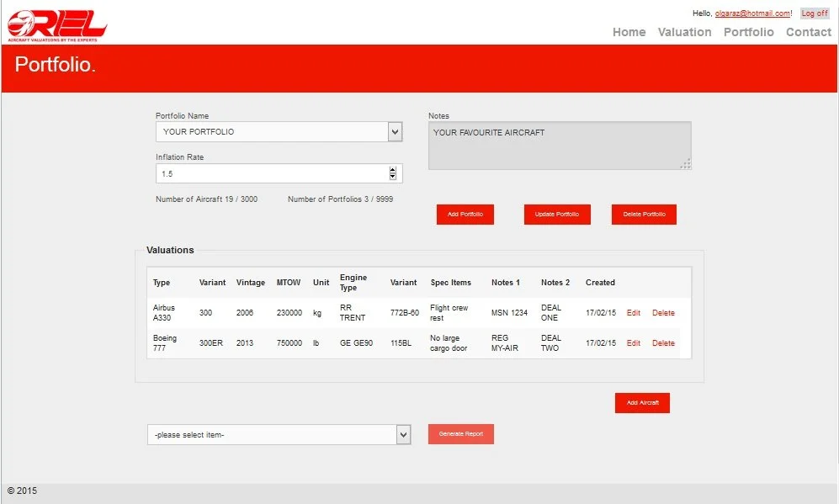This screenshot has height=504, width=839.
Task: Click the Notes 1 column header
Action: pos(506,283)
